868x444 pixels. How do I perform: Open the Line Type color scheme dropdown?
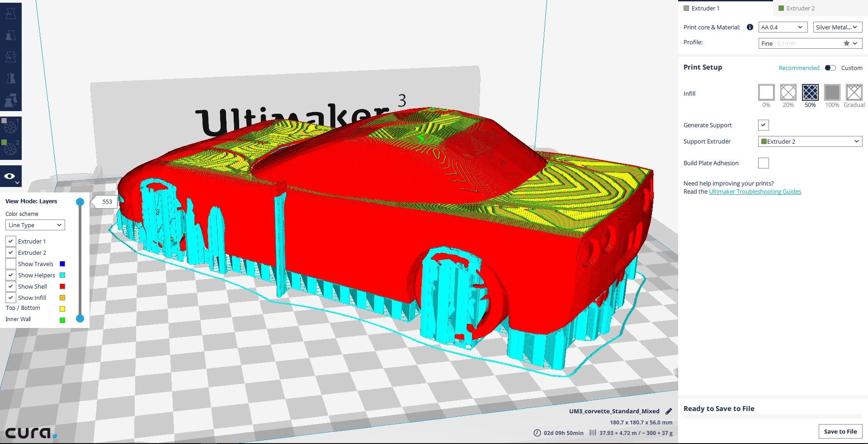[35, 225]
